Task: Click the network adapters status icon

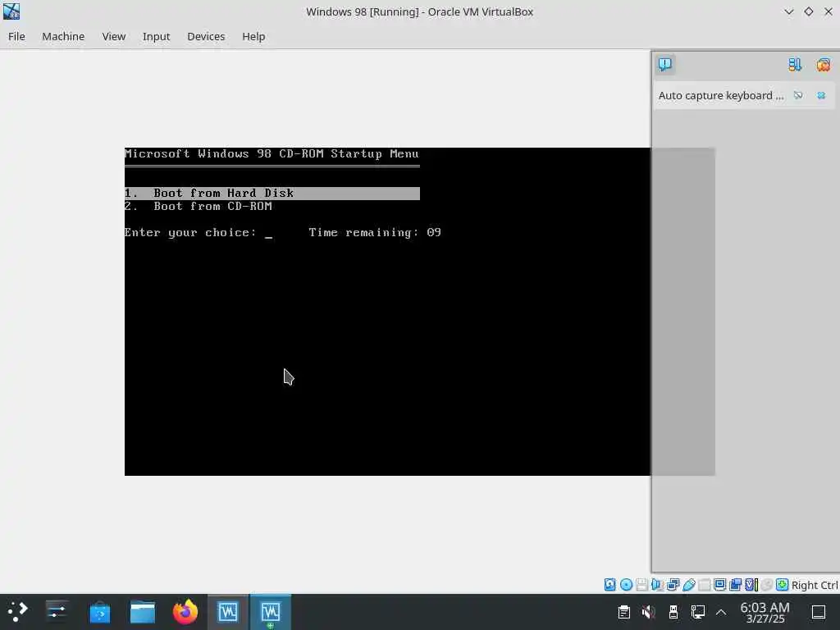Action: pos(673,584)
